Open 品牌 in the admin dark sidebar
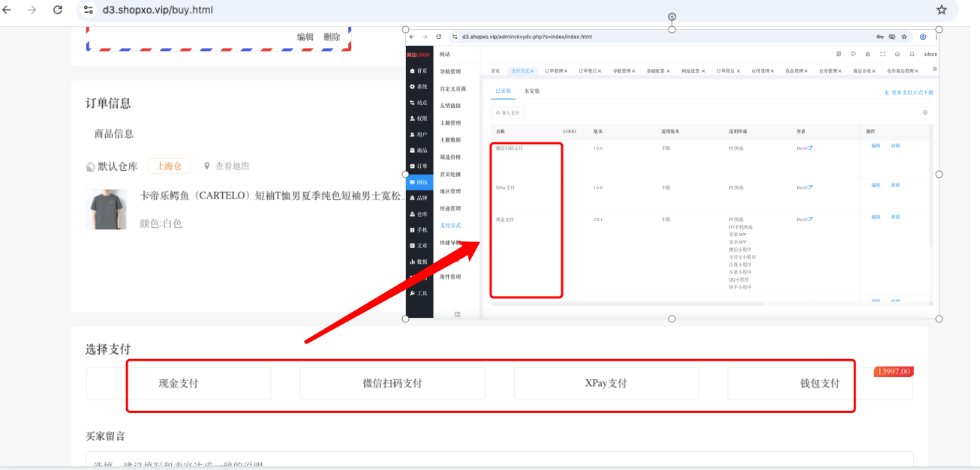Image resolution: width=980 pixels, height=470 pixels. (419, 198)
